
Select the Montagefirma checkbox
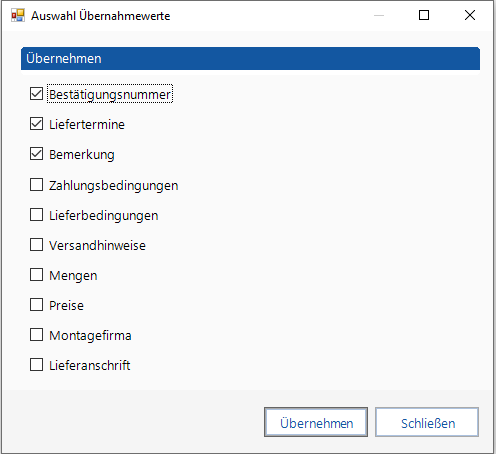pyautogui.click(x=36, y=335)
